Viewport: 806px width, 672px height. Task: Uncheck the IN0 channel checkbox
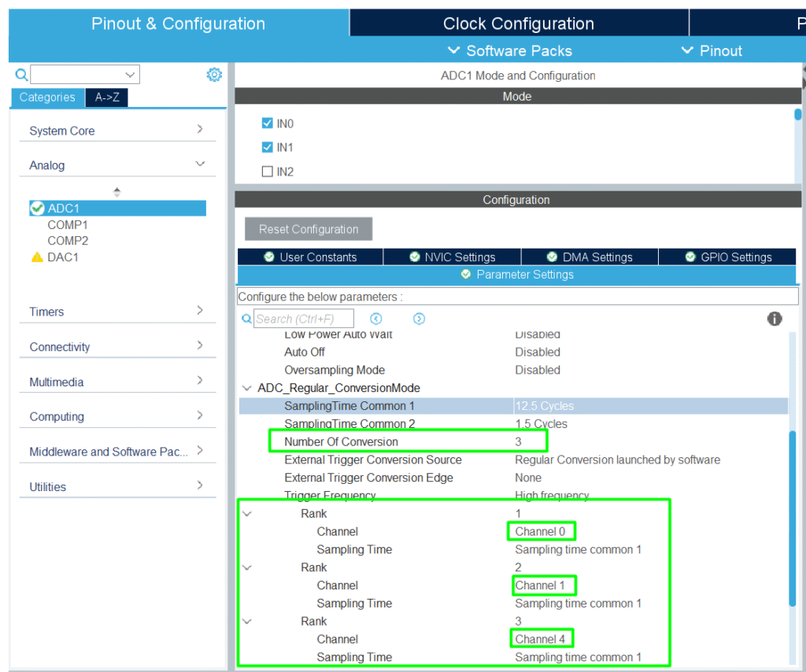(x=267, y=124)
